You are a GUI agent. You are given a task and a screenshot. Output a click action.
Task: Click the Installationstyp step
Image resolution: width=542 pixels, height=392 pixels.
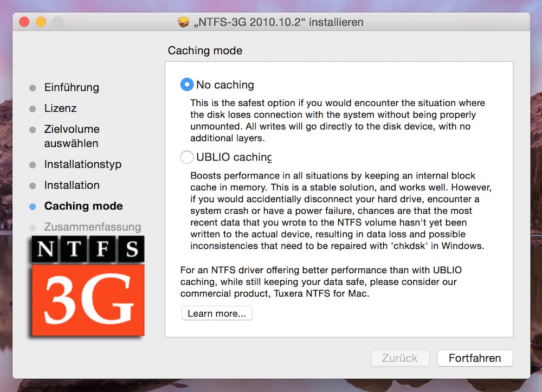83,164
